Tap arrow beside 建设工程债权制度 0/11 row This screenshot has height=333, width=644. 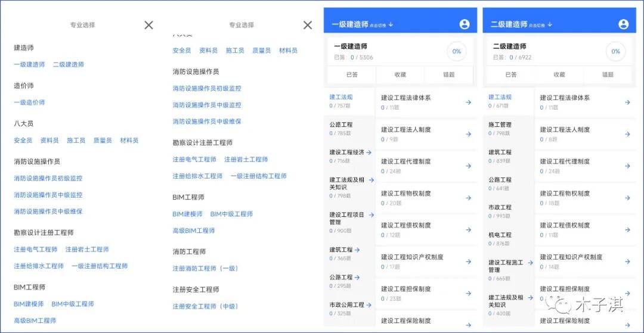click(x=627, y=230)
